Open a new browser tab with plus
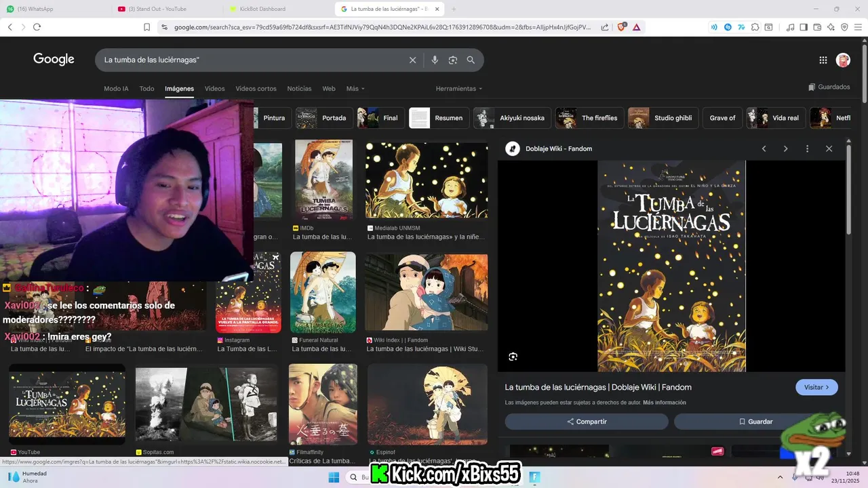This screenshot has width=868, height=488. click(x=454, y=9)
